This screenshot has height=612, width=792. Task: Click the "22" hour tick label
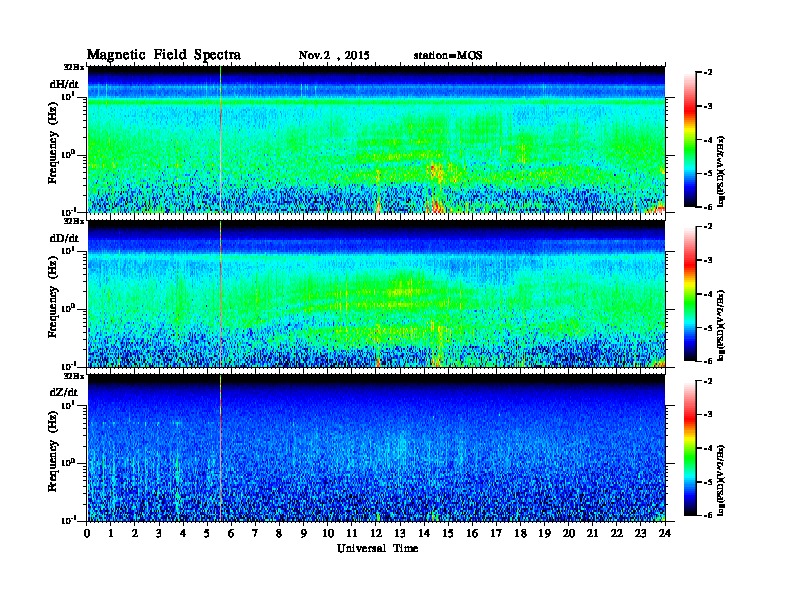[x=617, y=534]
